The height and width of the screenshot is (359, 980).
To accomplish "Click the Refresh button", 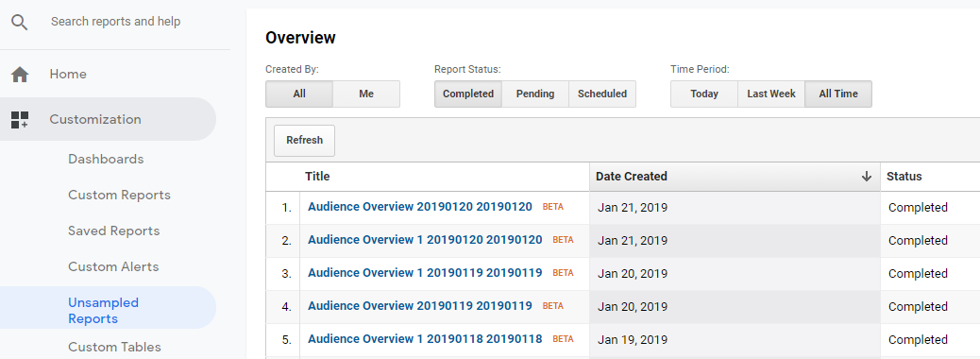I will [304, 140].
